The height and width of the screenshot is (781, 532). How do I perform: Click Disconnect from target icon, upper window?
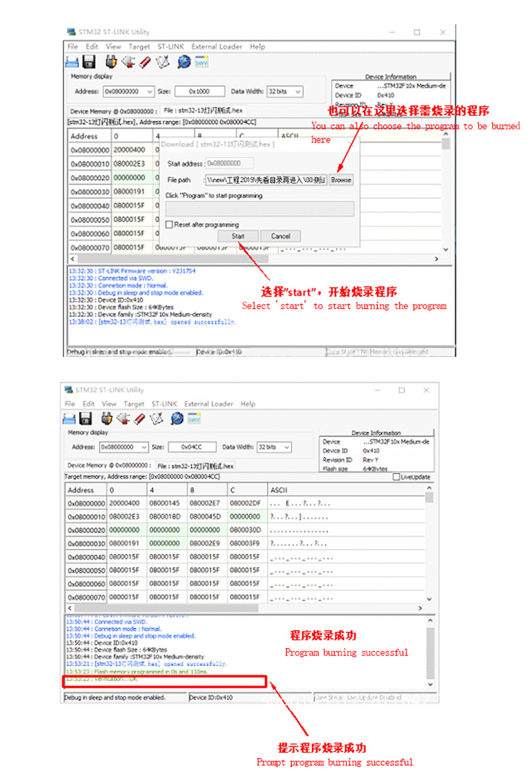point(128,62)
